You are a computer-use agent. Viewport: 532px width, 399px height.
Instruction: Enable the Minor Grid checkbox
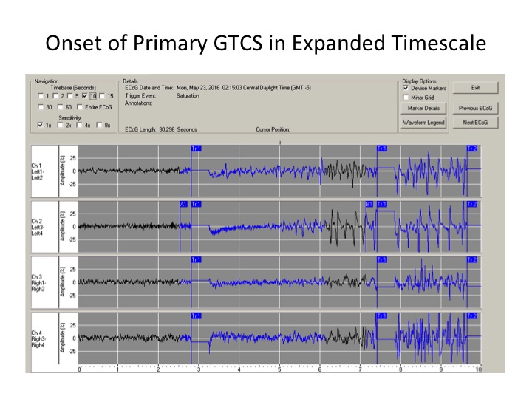pyautogui.click(x=406, y=97)
